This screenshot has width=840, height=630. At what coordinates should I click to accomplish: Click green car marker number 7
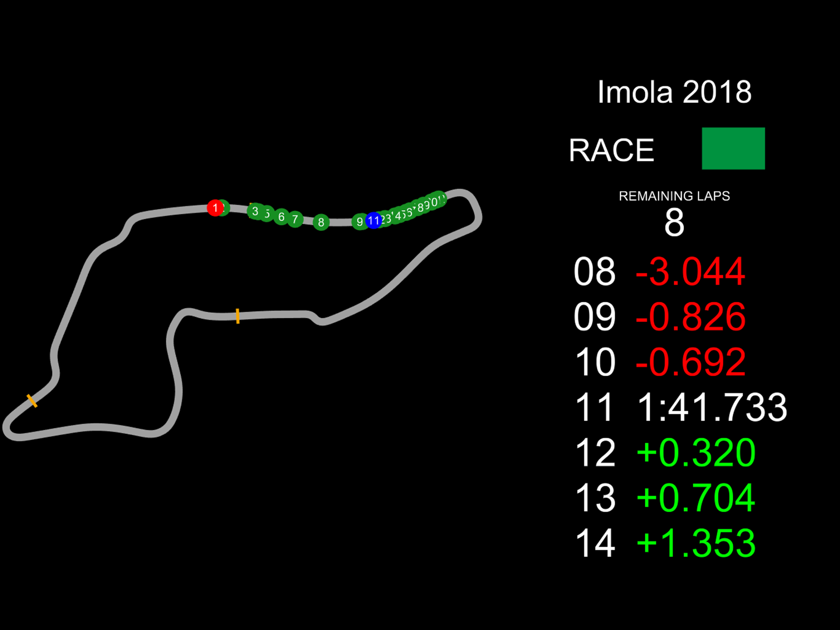pos(295,219)
